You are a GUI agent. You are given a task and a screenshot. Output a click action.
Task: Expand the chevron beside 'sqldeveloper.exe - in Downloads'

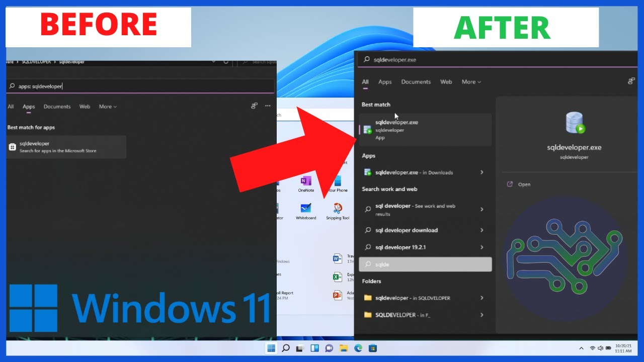coord(482,172)
